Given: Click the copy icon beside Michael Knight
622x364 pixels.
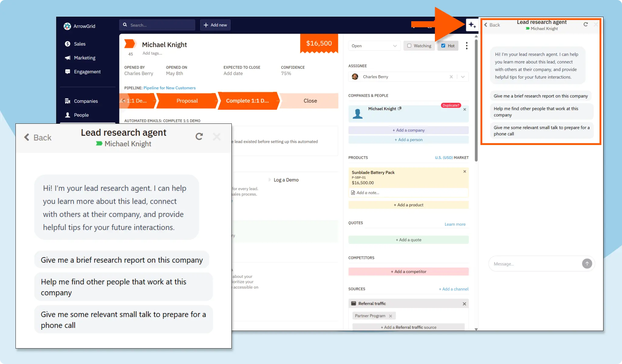Looking at the screenshot, I should (400, 108).
